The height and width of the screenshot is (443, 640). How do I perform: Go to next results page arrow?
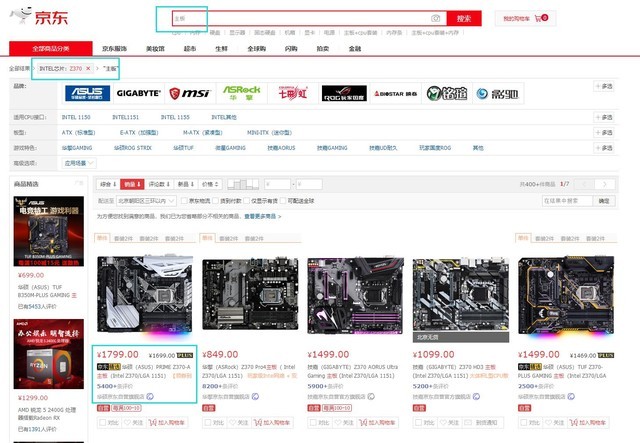pos(604,185)
